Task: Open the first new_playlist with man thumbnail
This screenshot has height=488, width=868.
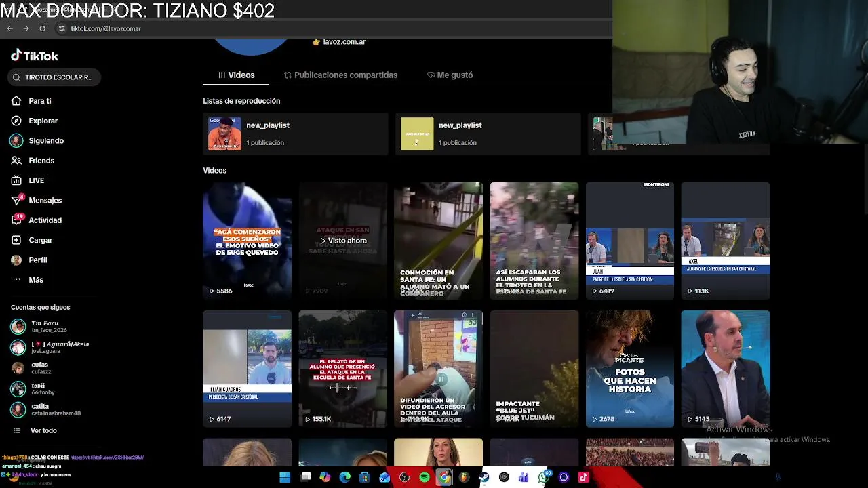Action: (296, 134)
